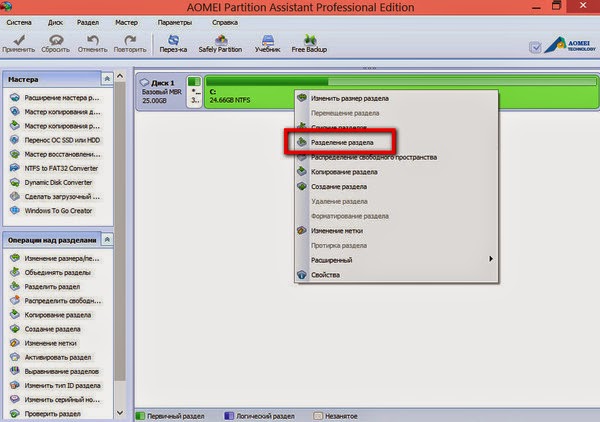Viewport: 600px width, 422px height.
Task: Open the Система menu
Action: click(x=19, y=23)
